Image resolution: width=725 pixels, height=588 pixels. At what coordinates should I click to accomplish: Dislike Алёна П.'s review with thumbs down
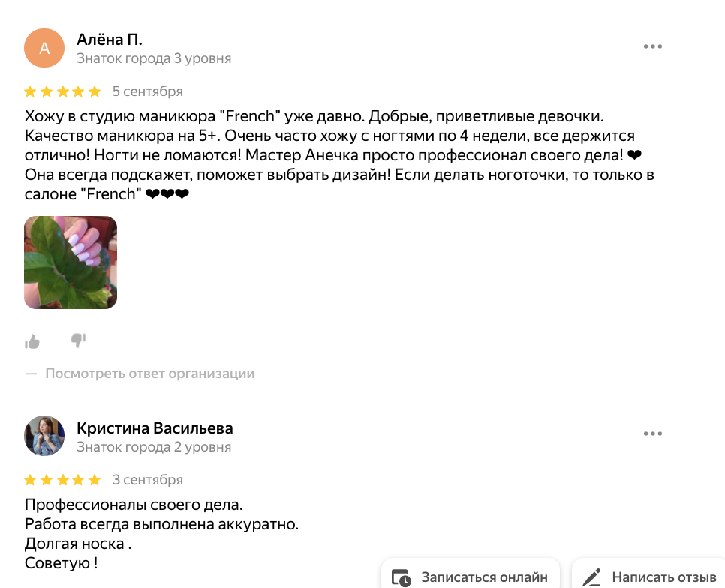pyautogui.click(x=78, y=340)
